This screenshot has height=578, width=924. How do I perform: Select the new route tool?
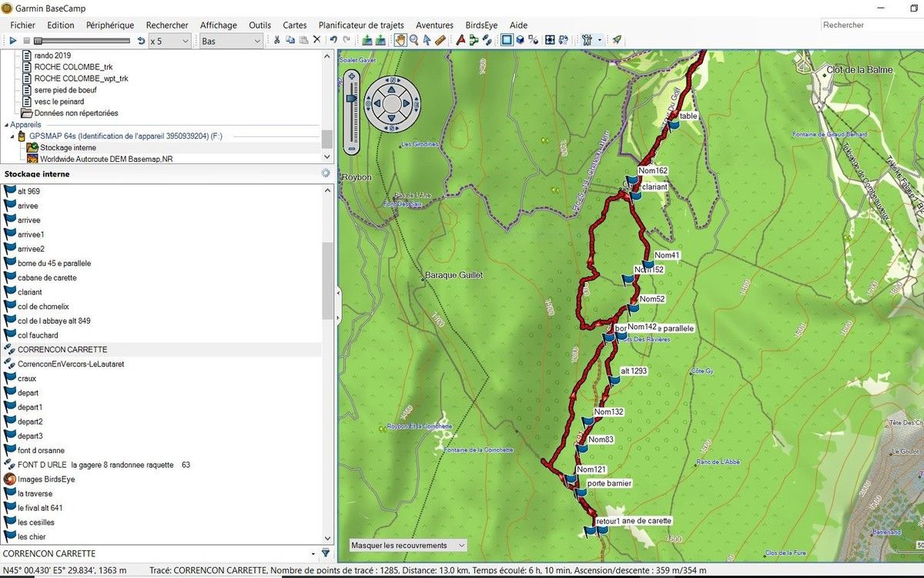[x=474, y=41]
